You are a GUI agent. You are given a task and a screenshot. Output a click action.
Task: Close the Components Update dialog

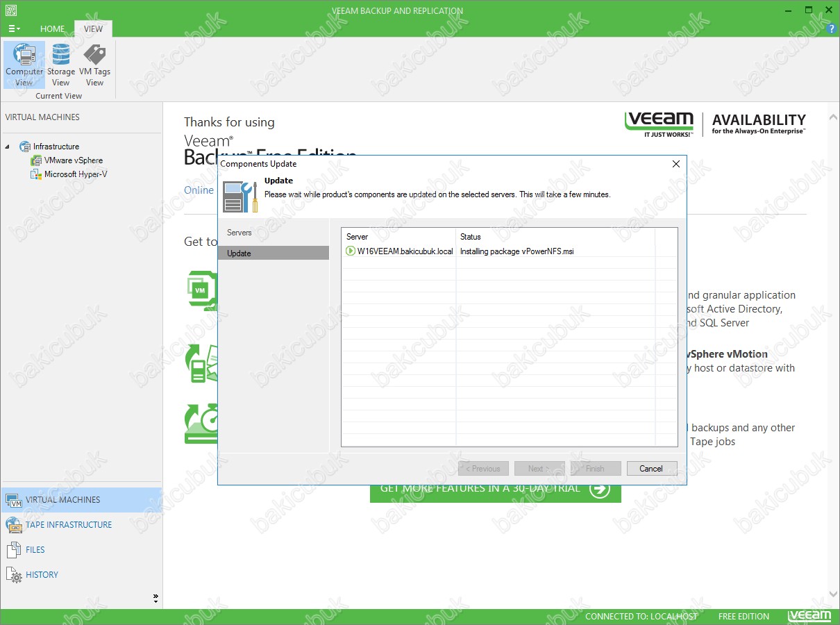676,164
